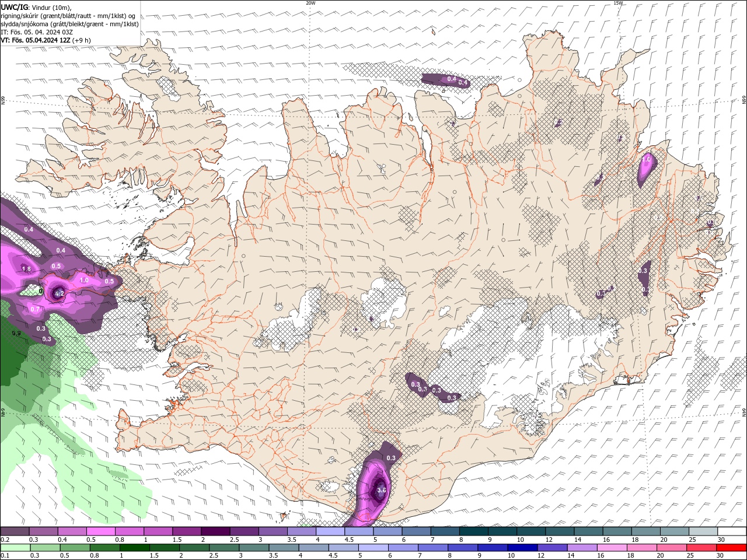The width and height of the screenshot is (747, 560).
Task: Click the 'rigning/skúrir' legend description line
Action: (68, 15)
